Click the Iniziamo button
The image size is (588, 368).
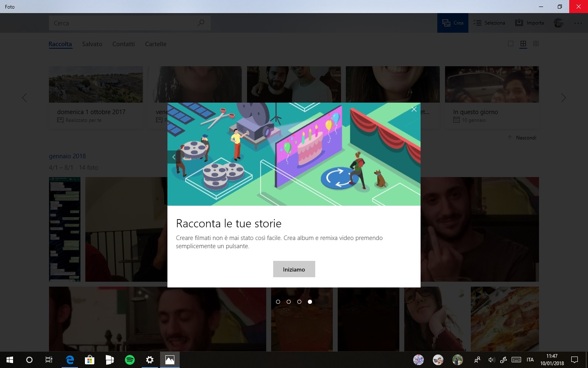[x=294, y=269]
